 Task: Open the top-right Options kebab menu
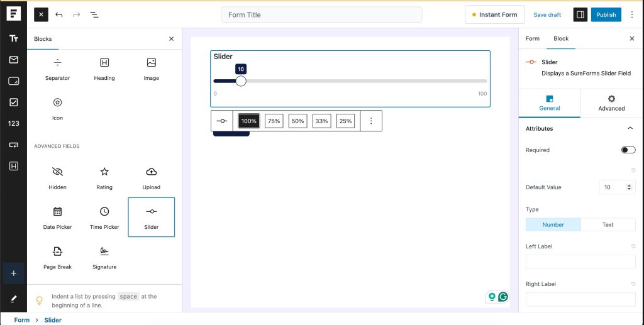[x=632, y=14]
